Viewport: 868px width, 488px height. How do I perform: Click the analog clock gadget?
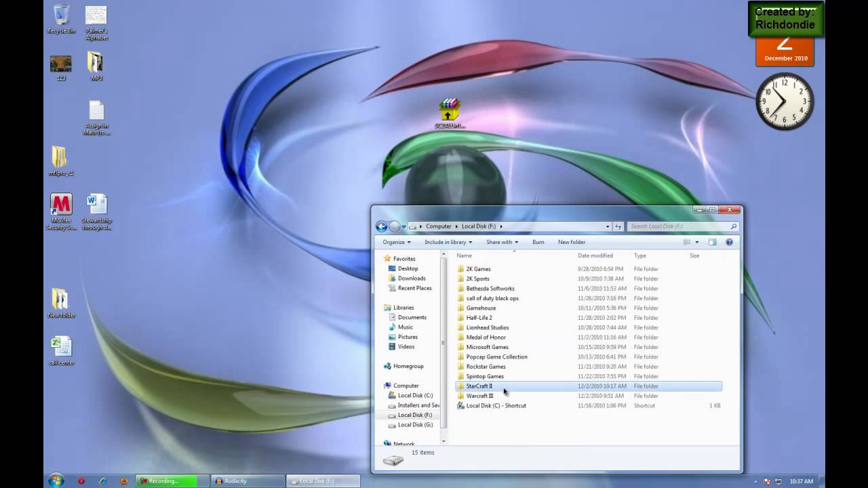click(785, 101)
